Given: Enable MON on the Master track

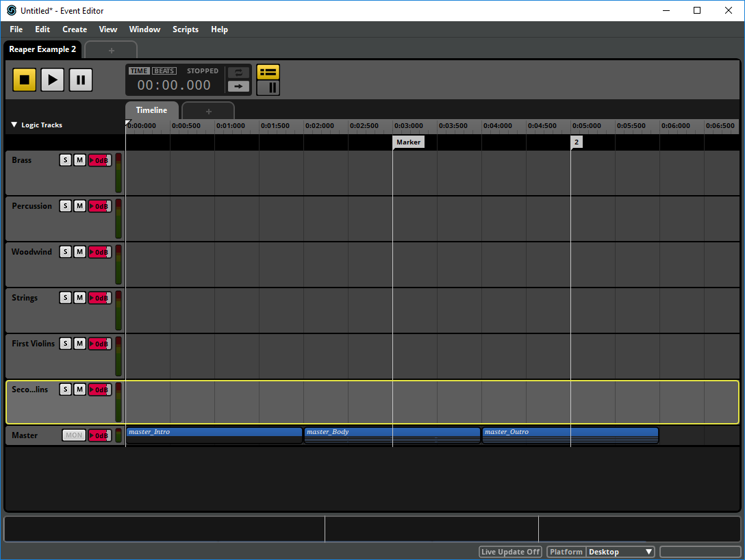Looking at the screenshot, I should click(73, 435).
